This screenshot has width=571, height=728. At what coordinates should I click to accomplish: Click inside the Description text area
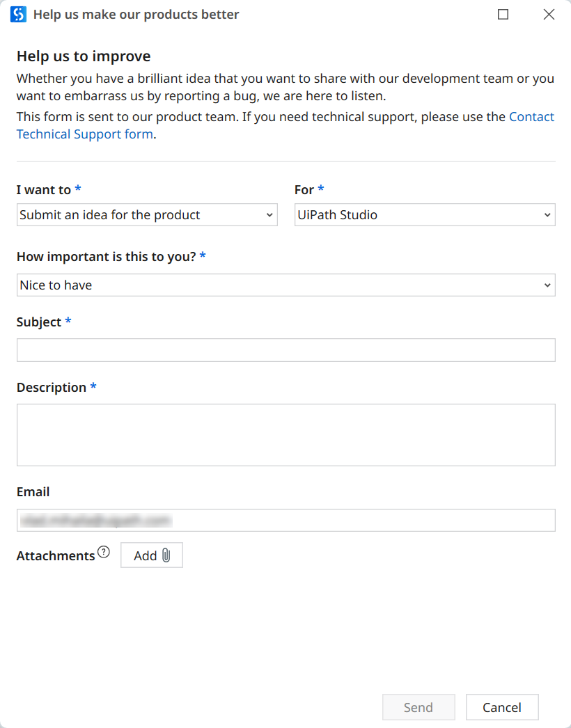[285, 435]
